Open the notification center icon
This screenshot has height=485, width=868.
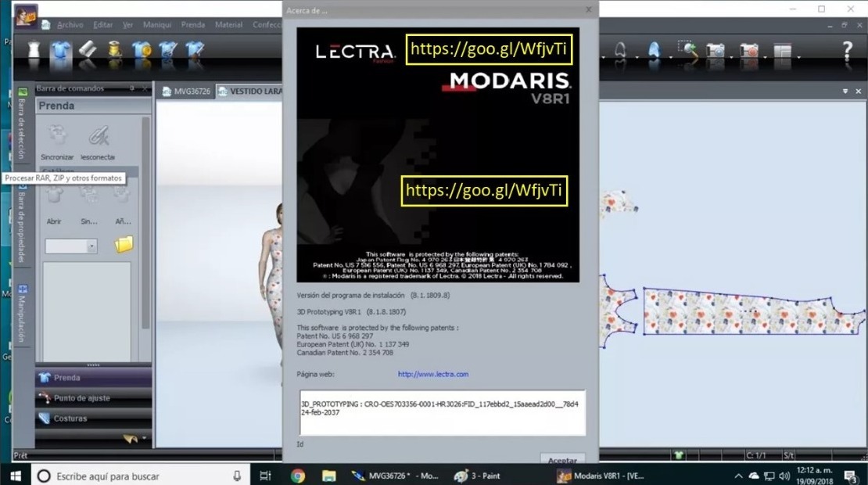coord(851,476)
